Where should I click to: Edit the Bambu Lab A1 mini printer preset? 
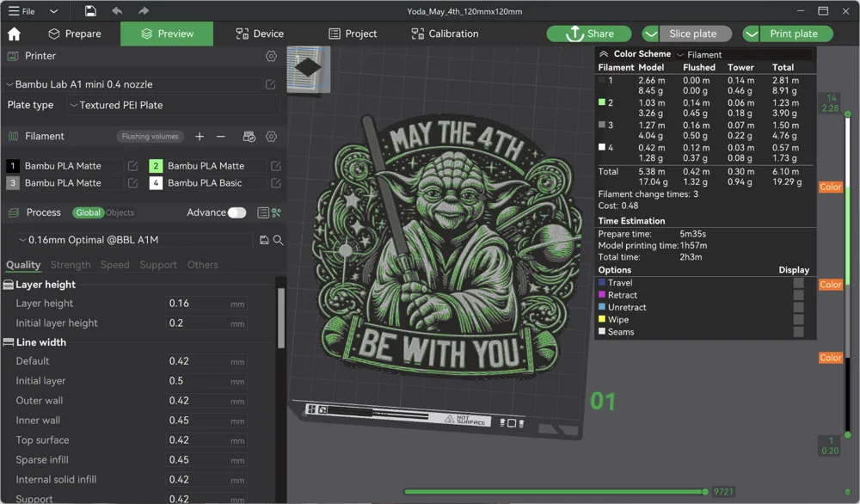(270, 84)
